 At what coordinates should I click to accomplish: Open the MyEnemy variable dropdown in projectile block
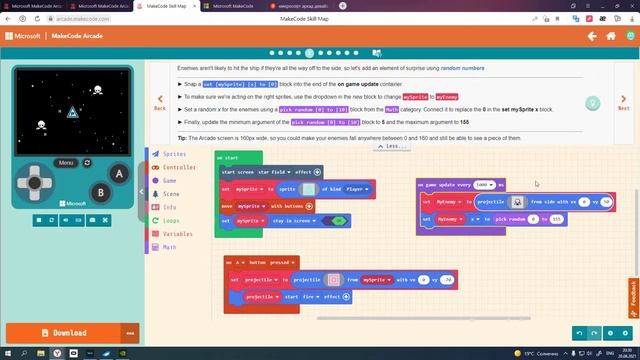(449, 202)
